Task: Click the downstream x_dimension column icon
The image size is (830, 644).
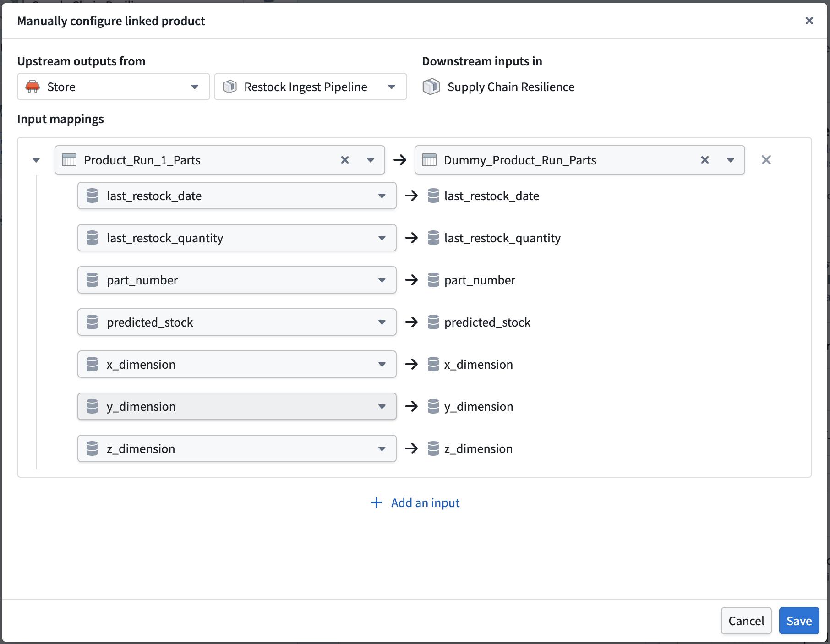Action: click(433, 364)
